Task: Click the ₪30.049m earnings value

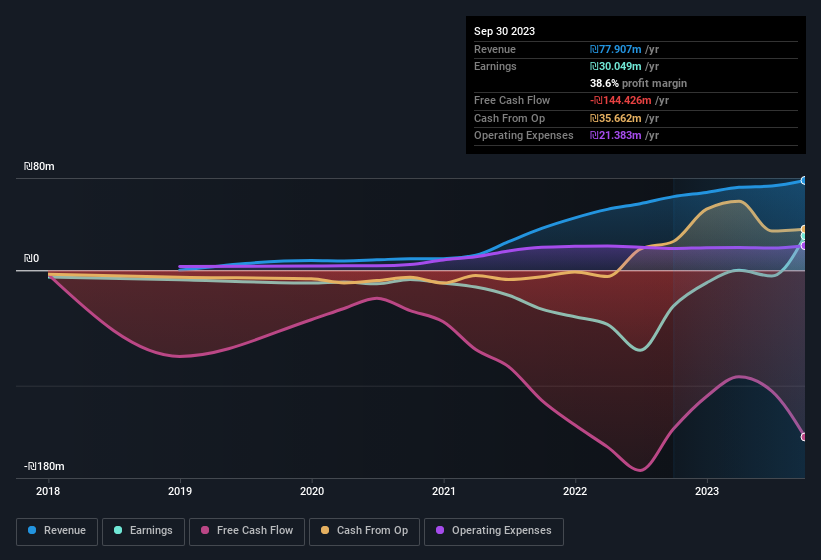Action: click(x=615, y=66)
